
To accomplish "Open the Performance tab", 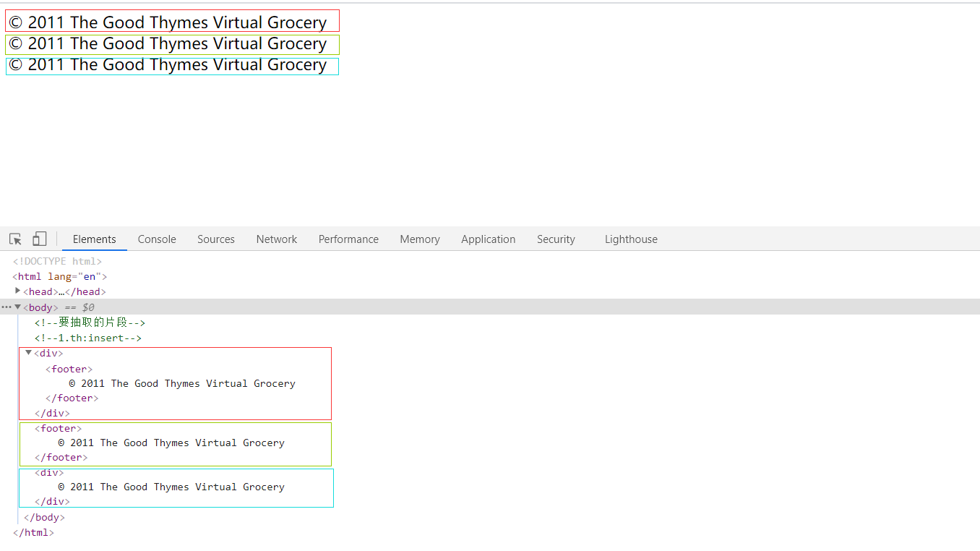I will tap(348, 239).
